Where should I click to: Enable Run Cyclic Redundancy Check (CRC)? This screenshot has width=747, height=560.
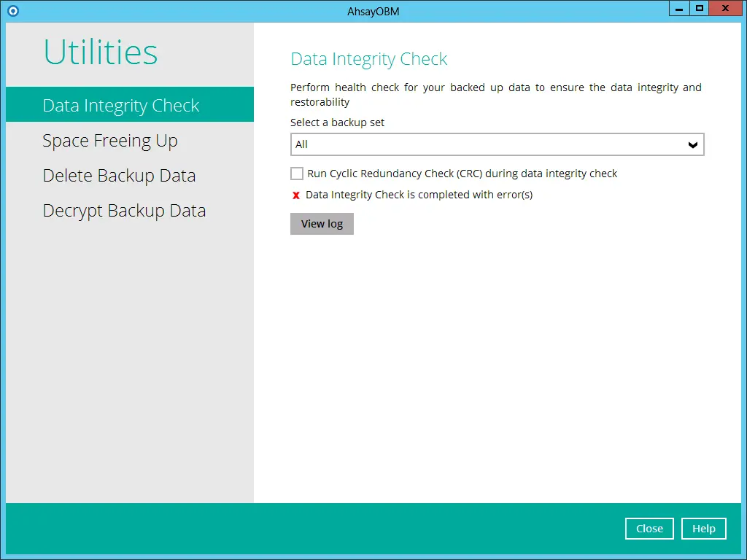(296, 174)
